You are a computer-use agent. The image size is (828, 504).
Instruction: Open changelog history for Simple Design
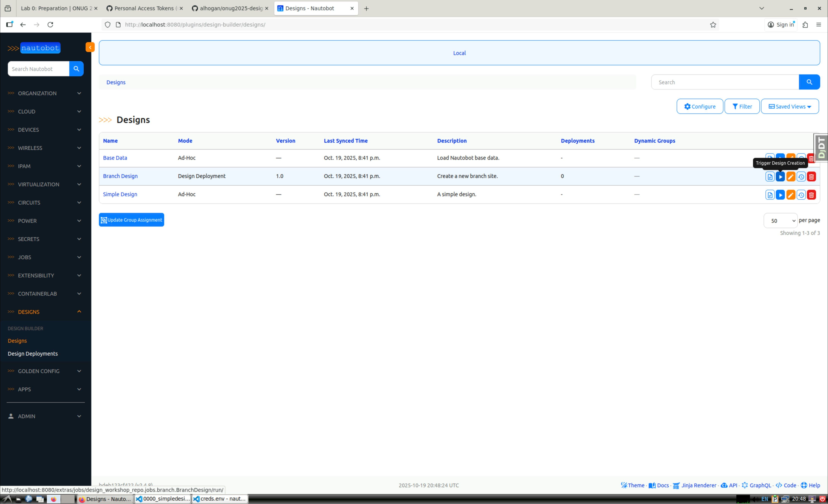click(801, 195)
